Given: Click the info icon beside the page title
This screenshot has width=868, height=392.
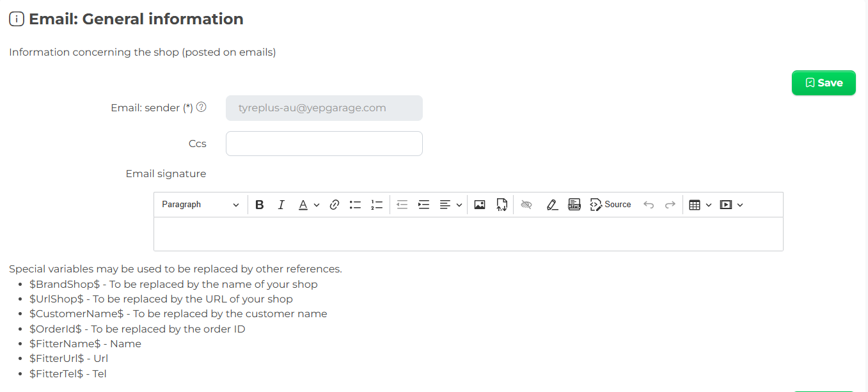Looking at the screenshot, I should (x=17, y=19).
